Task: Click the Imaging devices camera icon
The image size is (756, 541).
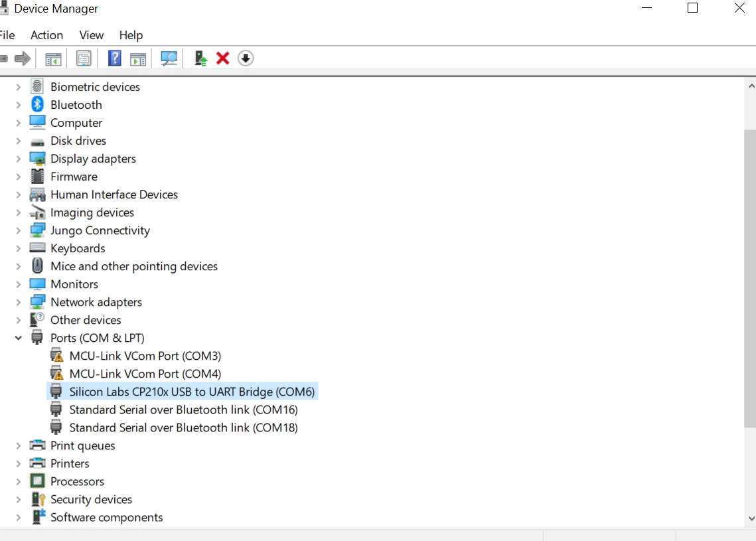Action: (37, 212)
